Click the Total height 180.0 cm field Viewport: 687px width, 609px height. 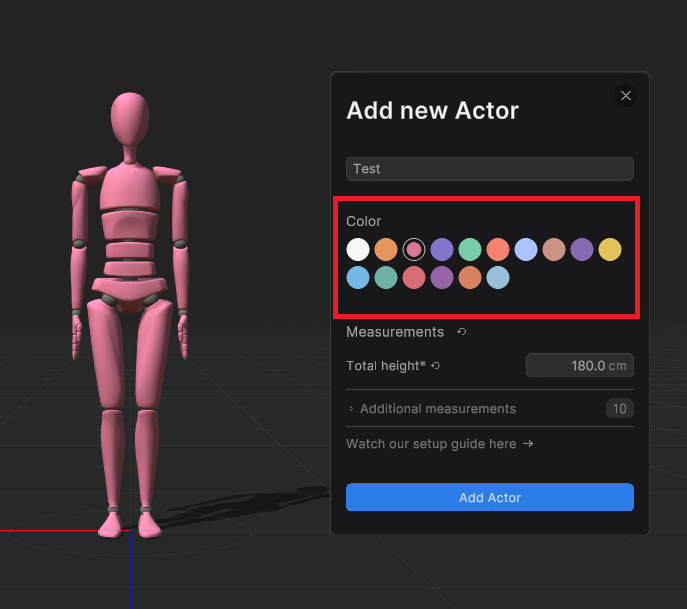580,365
